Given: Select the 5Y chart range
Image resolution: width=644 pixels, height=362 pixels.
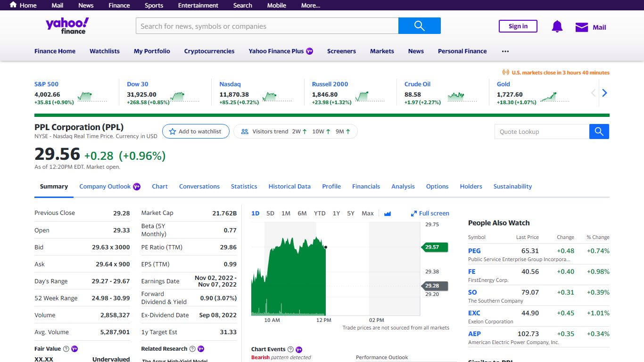Looking at the screenshot, I should click(x=351, y=214).
